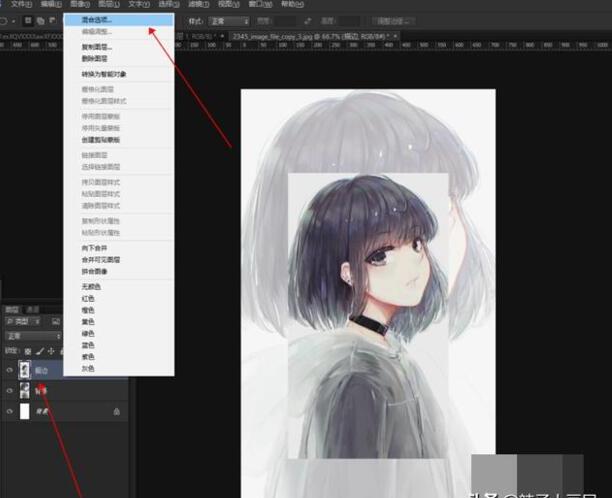Open the 图层 menu in the menu bar
The width and height of the screenshot is (612, 498).
109,4
